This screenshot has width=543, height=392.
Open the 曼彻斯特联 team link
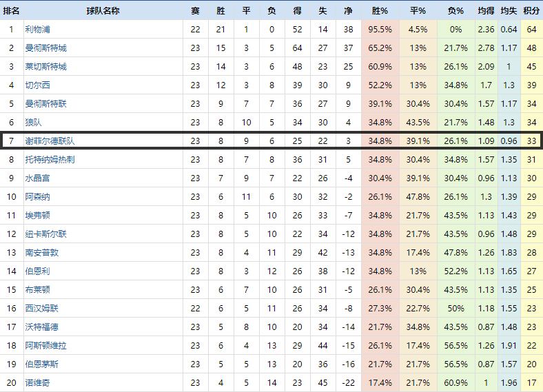[46, 104]
